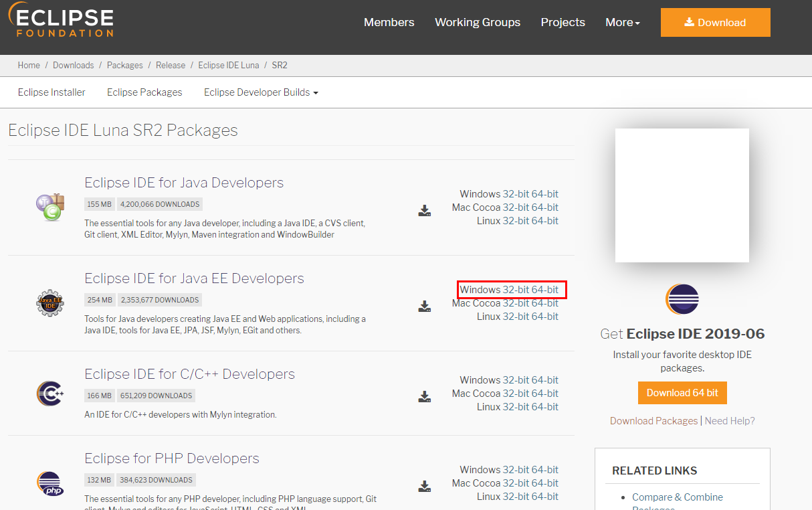
Task: Download C/C++ Developers Mac Cocoa 32-bit
Action: [516, 394]
